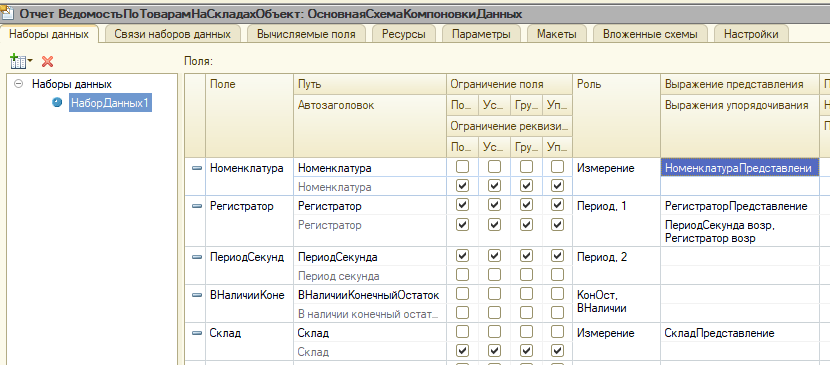Select НаборДанных1 in the tree
Viewport: 830px width, 365px height.
(x=110, y=103)
